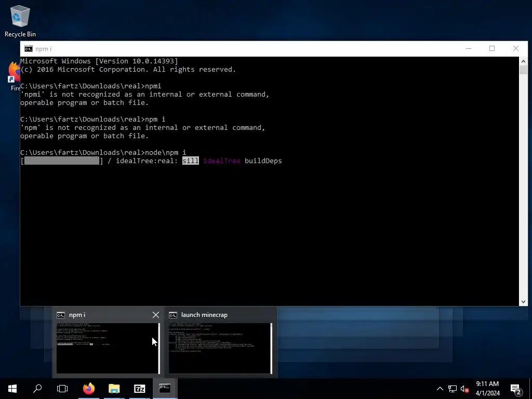
Task: Open 7-Zip from the taskbar
Action: pos(139,389)
